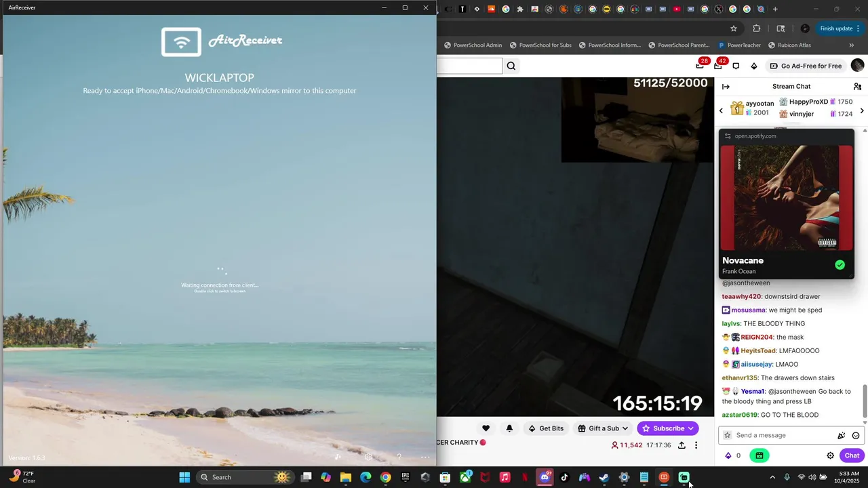Open the PowerTeacher bookmark
Screen dimensions: 868x488
739,45
